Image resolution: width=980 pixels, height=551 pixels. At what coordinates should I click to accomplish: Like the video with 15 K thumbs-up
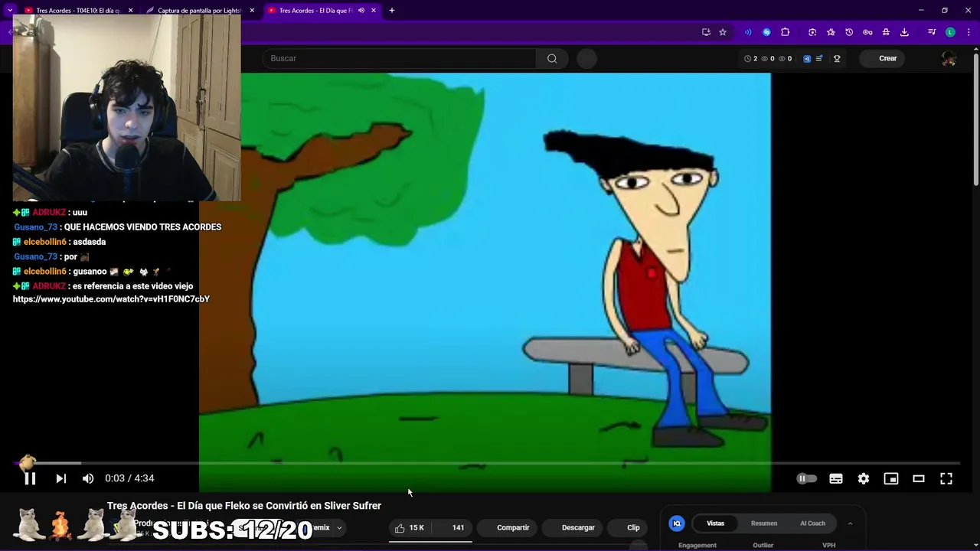[x=410, y=528]
